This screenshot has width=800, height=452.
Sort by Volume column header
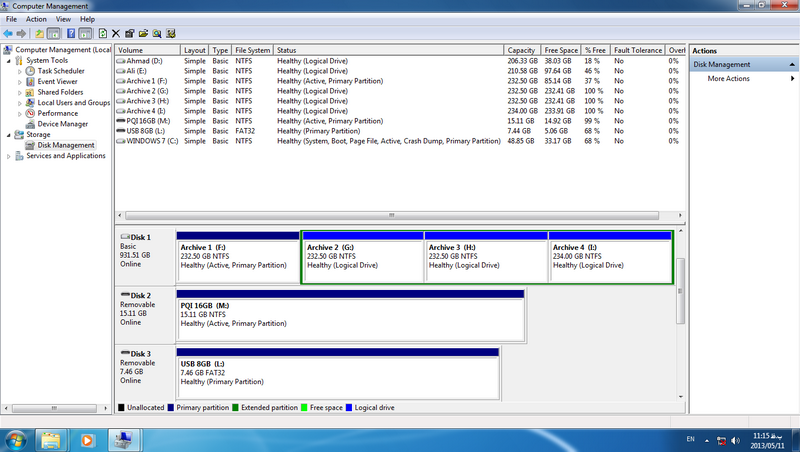point(147,51)
